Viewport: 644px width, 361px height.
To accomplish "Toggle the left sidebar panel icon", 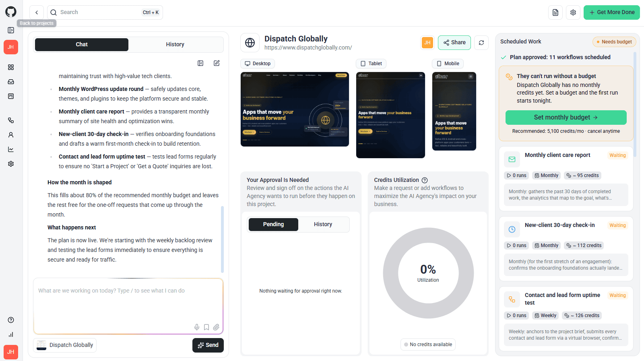I will tap(11, 30).
